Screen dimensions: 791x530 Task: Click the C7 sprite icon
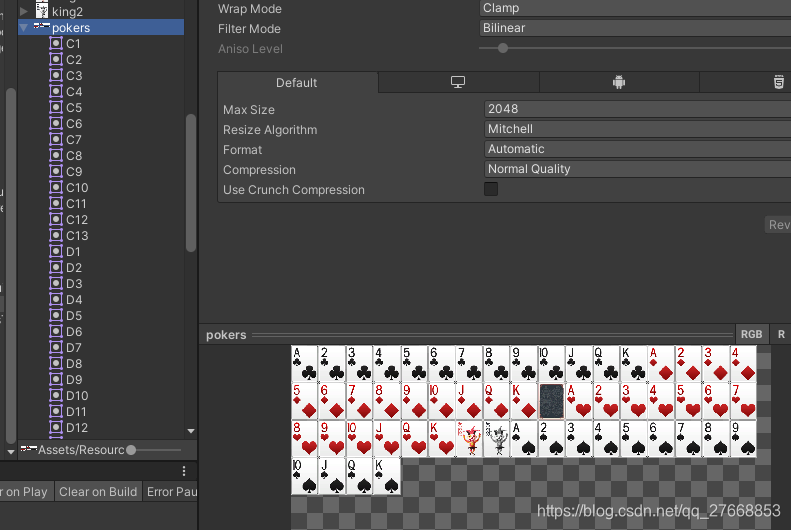(56, 139)
